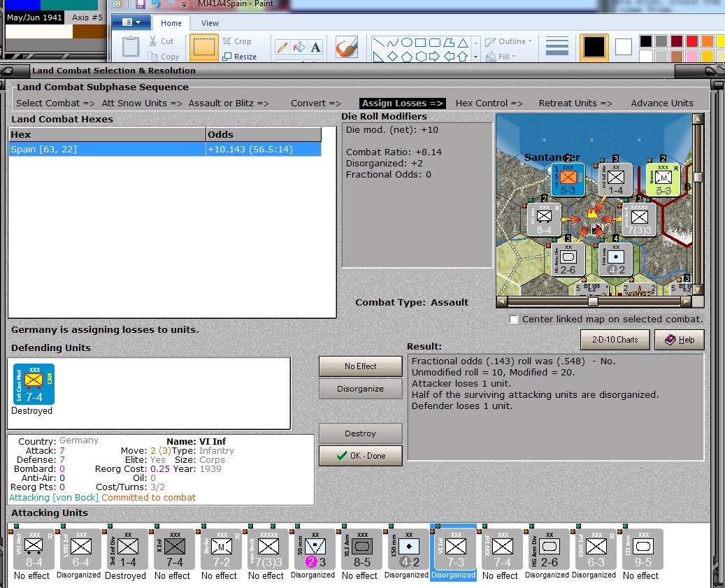Click Copy in Paint's clipboard group
The height and width of the screenshot is (588, 725).
tap(163, 57)
